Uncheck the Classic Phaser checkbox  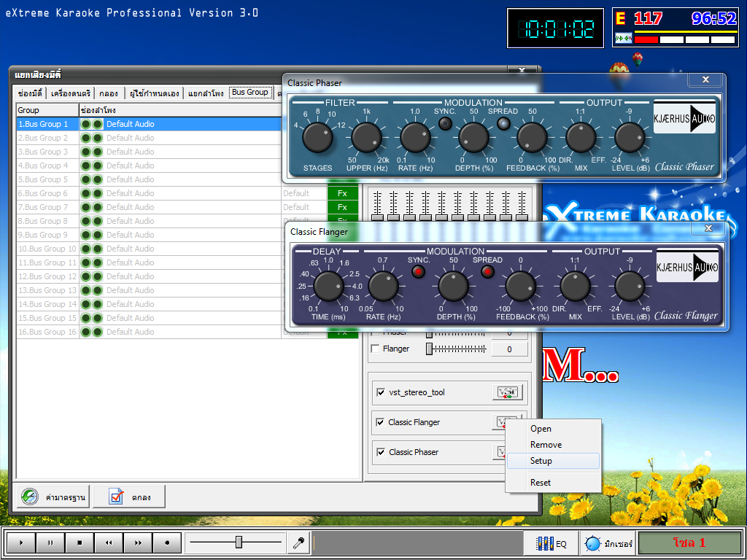click(x=381, y=452)
